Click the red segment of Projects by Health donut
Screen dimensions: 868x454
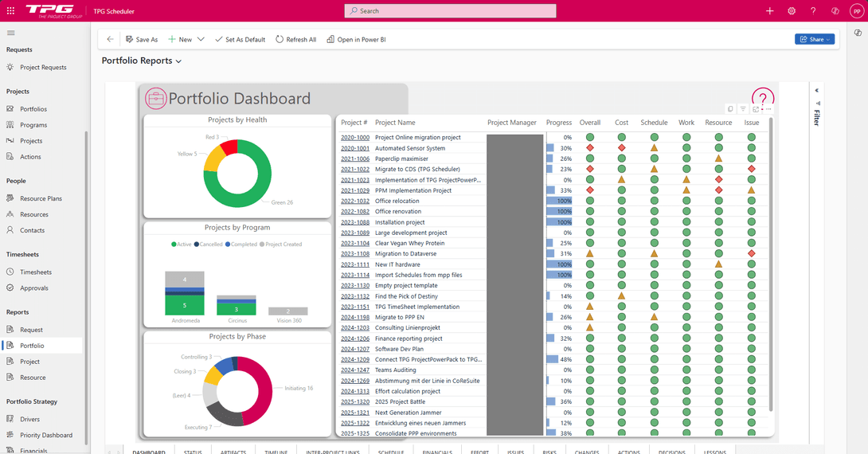point(229,147)
